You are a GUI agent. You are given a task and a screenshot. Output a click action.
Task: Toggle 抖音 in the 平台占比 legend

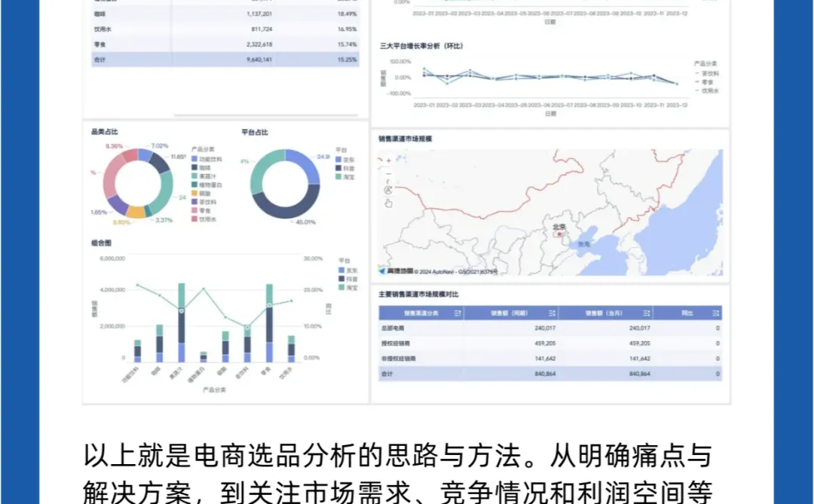[345, 168]
